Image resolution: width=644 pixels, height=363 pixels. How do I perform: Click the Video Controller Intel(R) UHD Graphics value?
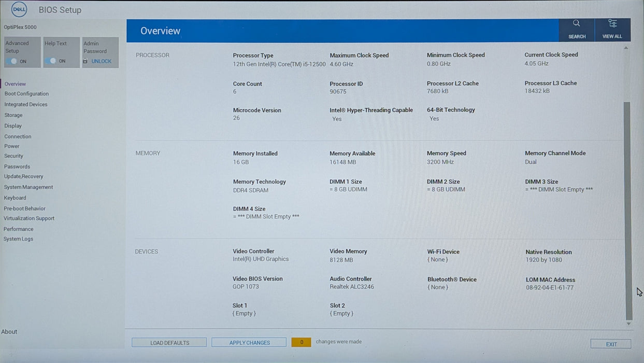(261, 259)
